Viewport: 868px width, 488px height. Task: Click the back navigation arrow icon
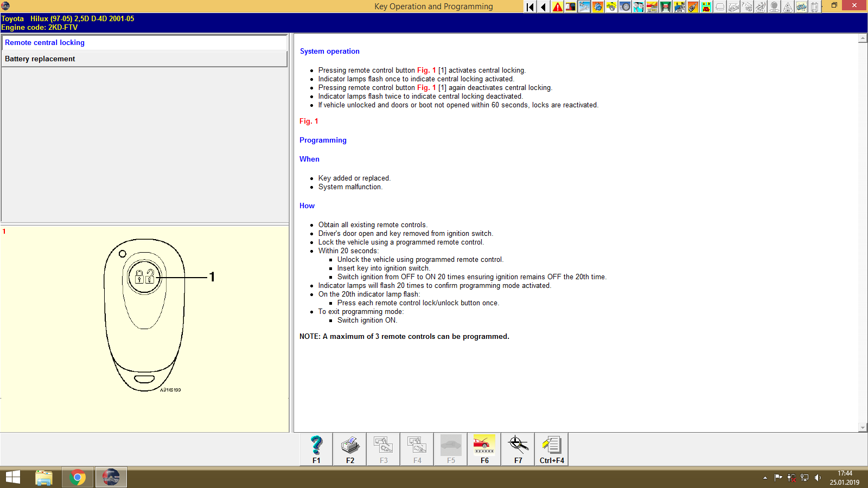tap(543, 7)
